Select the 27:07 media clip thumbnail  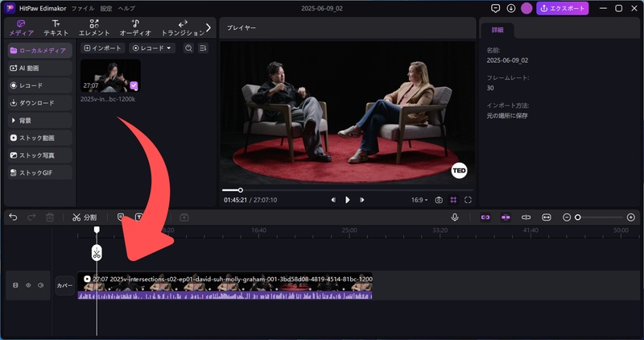click(x=110, y=76)
